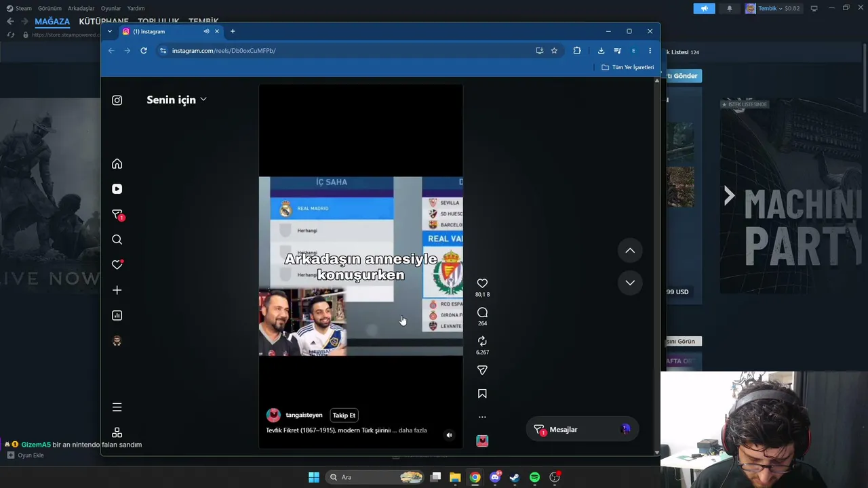Open the tangaisteyen profile link
Image resolution: width=868 pixels, height=488 pixels.
(x=304, y=415)
